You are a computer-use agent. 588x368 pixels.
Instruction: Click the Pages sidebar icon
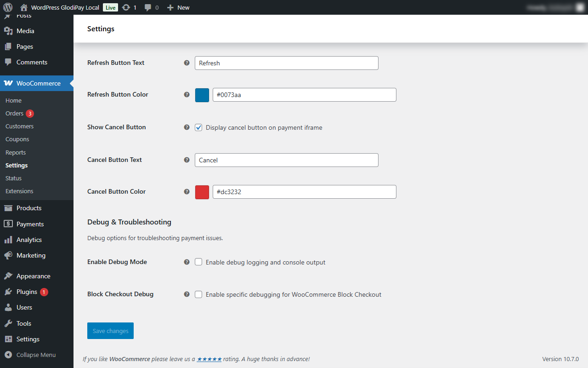(x=8, y=46)
